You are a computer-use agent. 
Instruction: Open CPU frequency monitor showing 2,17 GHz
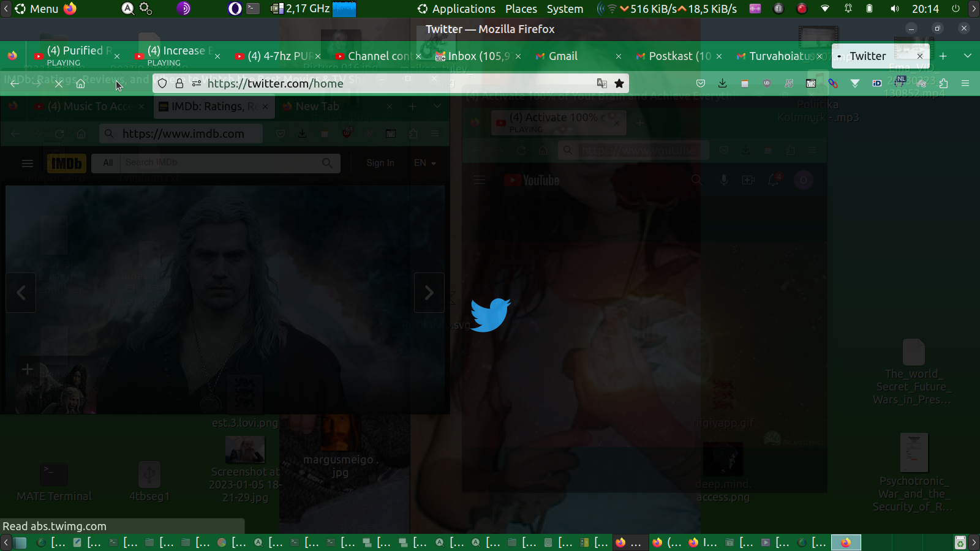coord(313,9)
